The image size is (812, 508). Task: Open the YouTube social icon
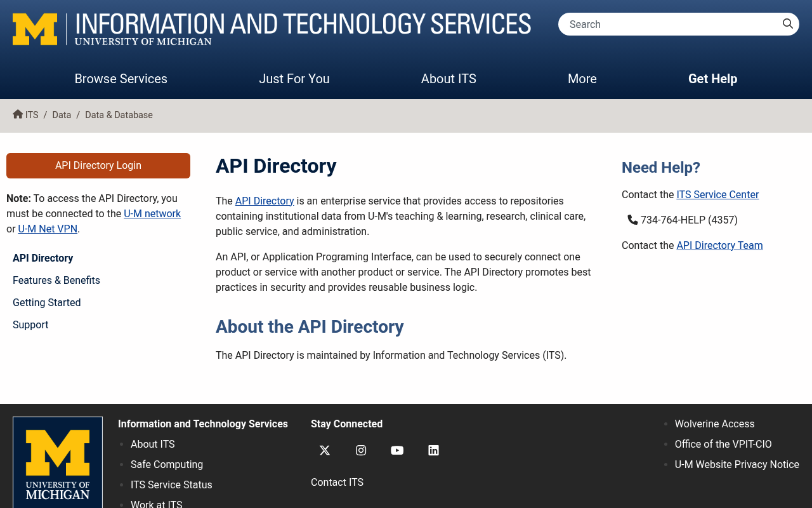(x=397, y=450)
